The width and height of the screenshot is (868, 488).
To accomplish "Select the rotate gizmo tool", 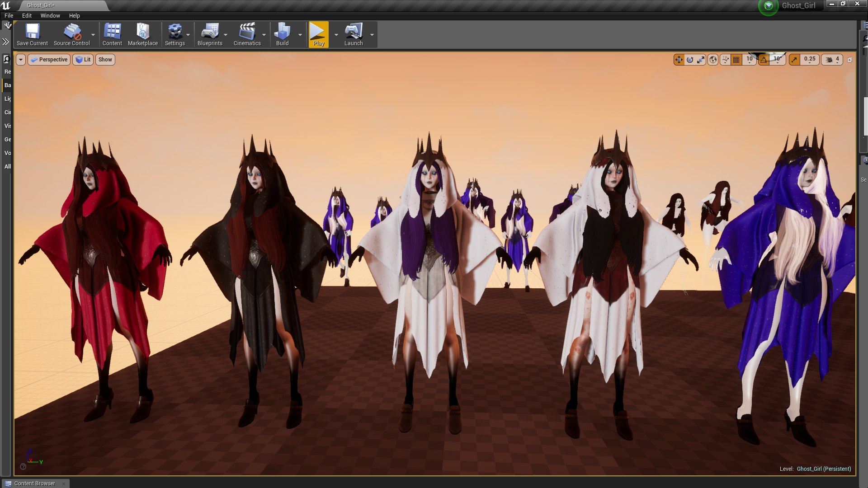I will [689, 60].
